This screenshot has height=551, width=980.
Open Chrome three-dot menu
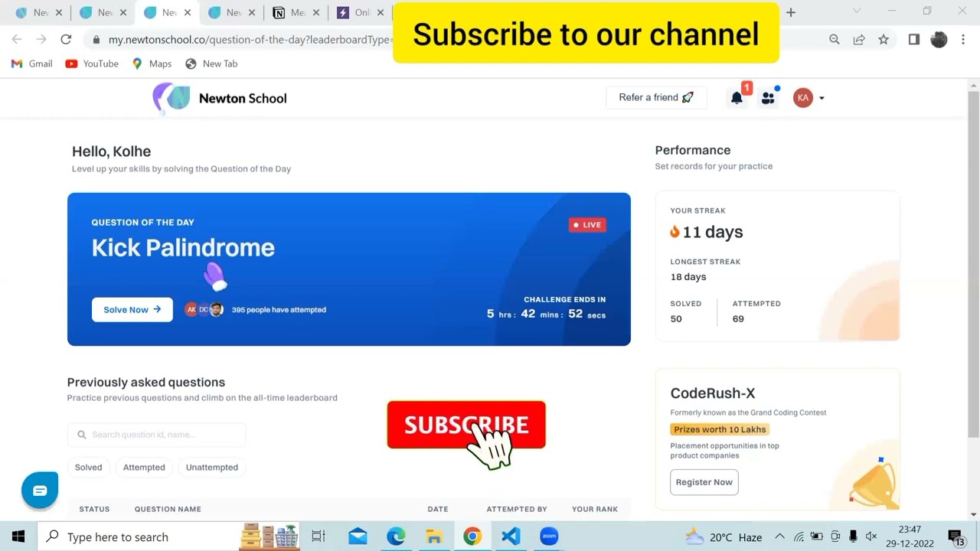pyautogui.click(x=963, y=39)
